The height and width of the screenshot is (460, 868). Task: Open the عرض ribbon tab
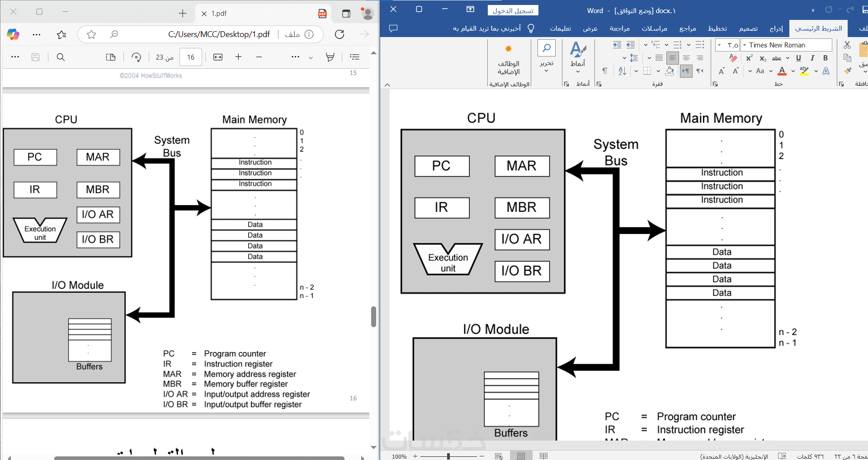(590, 28)
